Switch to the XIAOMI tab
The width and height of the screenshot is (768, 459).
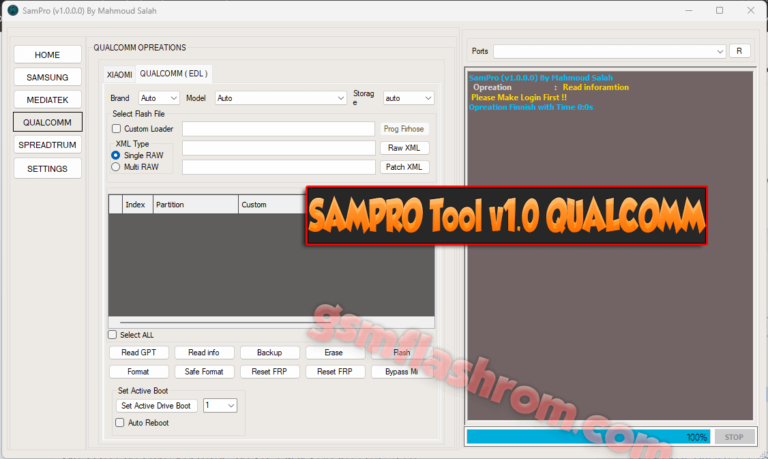click(119, 74)
